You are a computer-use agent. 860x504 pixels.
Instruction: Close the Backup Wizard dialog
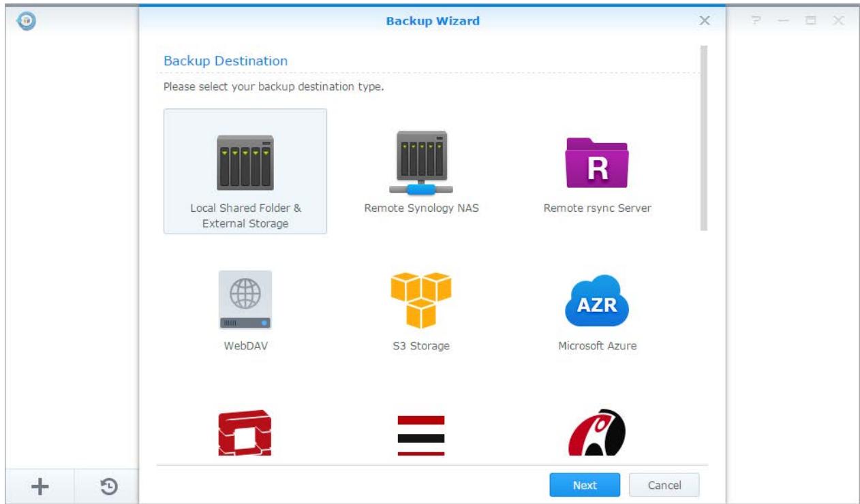coord(705,21)
